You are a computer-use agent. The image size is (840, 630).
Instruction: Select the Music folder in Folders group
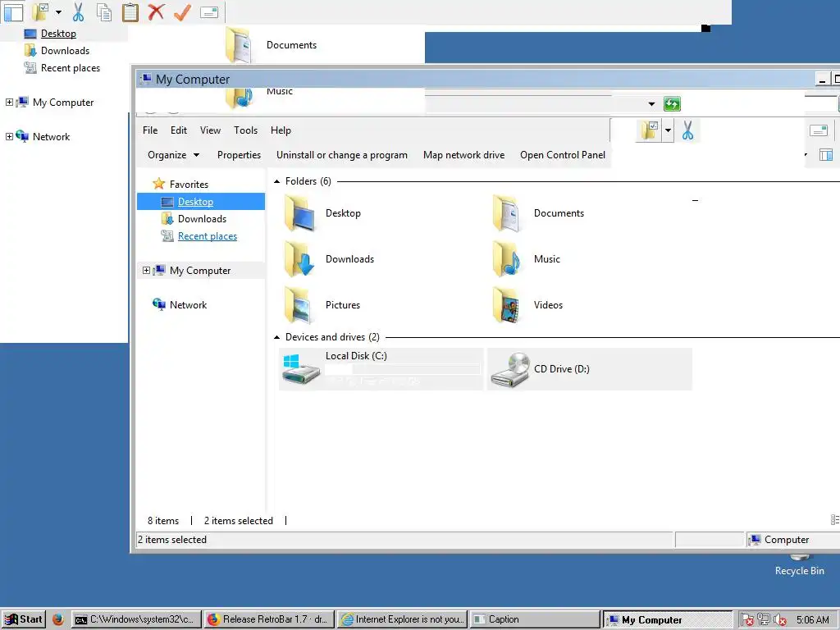point(526,259)
